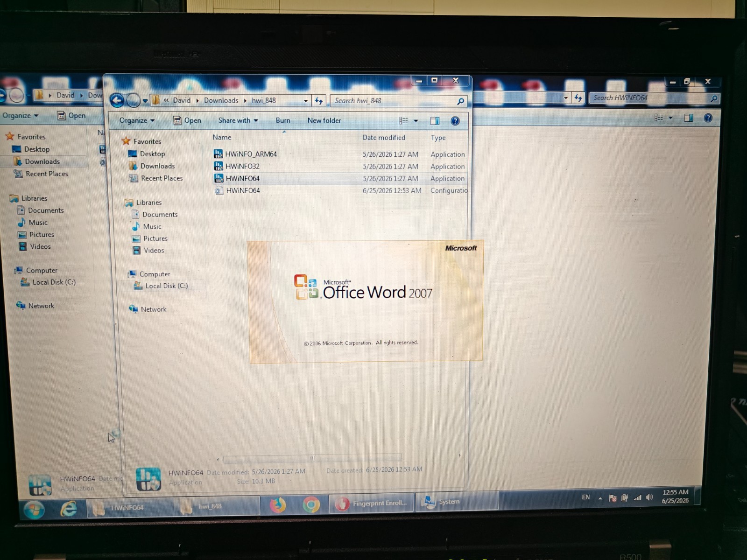Click David in hwi_848 address breadcrumb
The image size is (747, 560).
click(182, 100)
